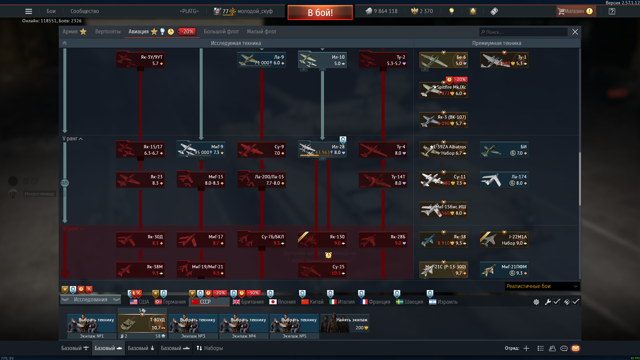Click the squad plus icon

pos(526,348)
